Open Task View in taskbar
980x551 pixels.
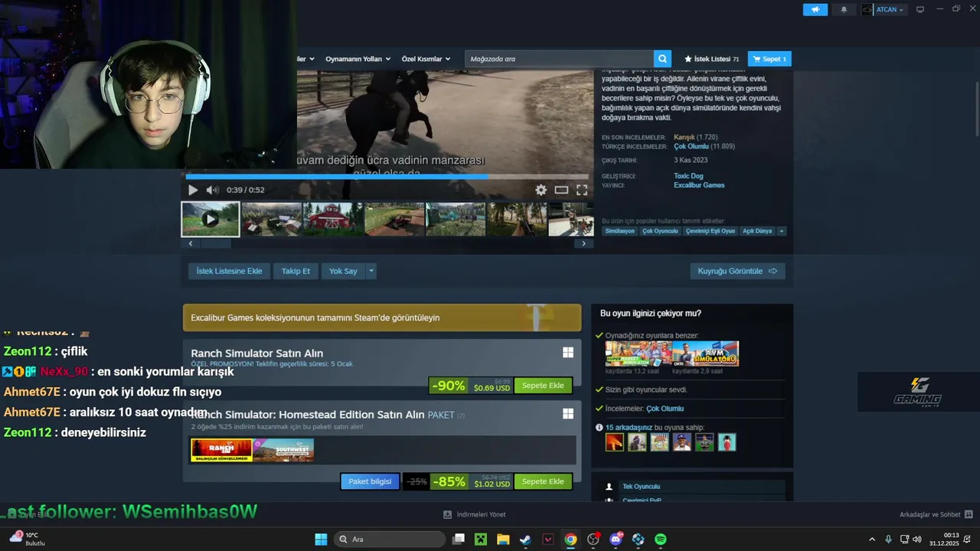tap(459, 540)
